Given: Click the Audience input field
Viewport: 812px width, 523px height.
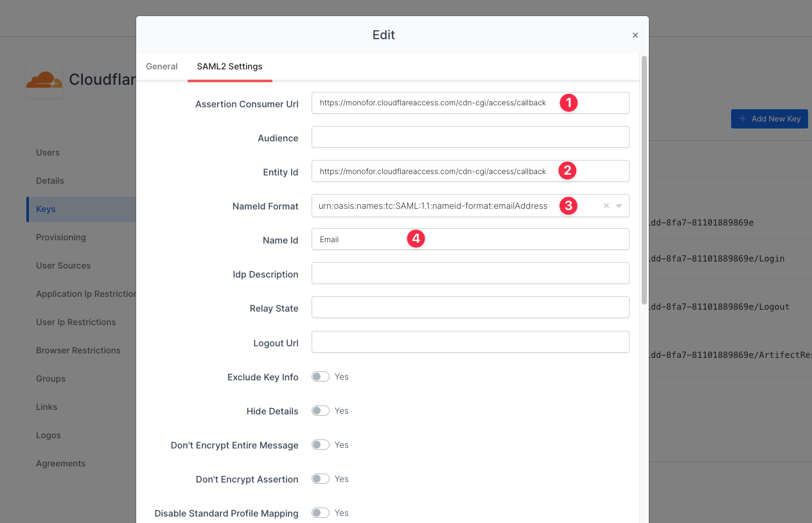Looking at the screenshot, I should [470, 137].
